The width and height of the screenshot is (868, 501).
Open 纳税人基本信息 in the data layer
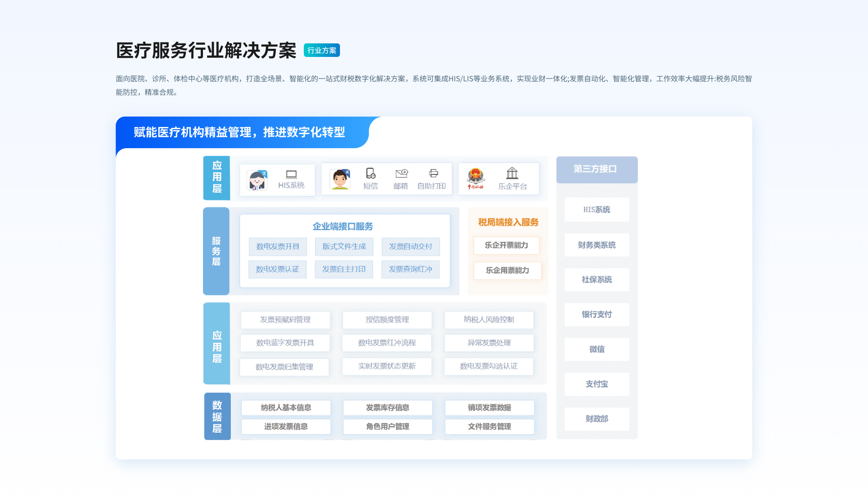point(285,407)
